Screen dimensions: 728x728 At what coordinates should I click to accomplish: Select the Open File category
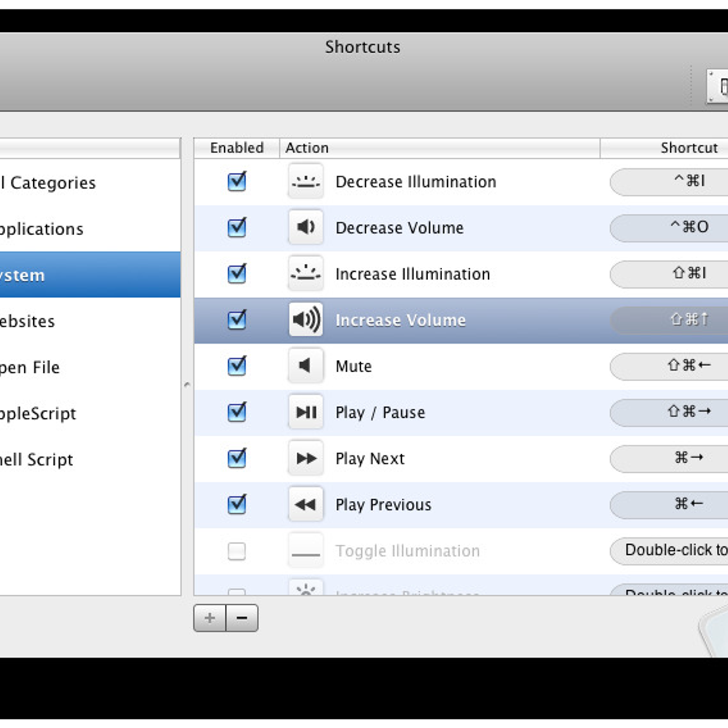(x=90, y=367)
